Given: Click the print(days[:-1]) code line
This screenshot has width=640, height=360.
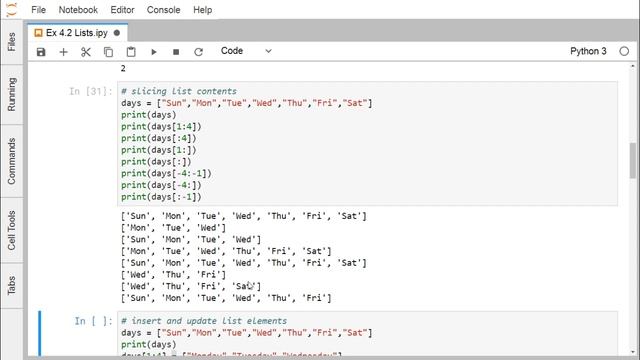Looking at the screenshot, I should 161,197.
